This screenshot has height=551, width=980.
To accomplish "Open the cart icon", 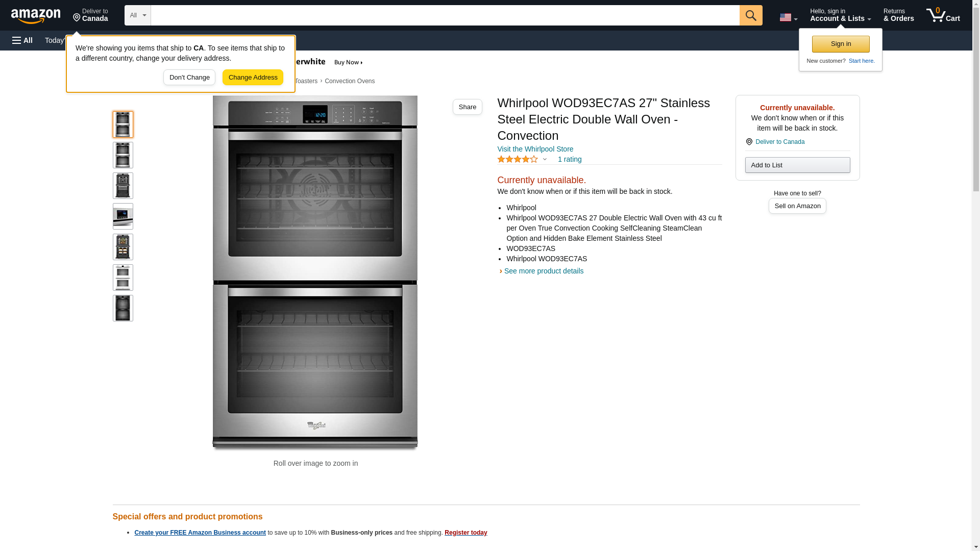I will tap(943, 15).
